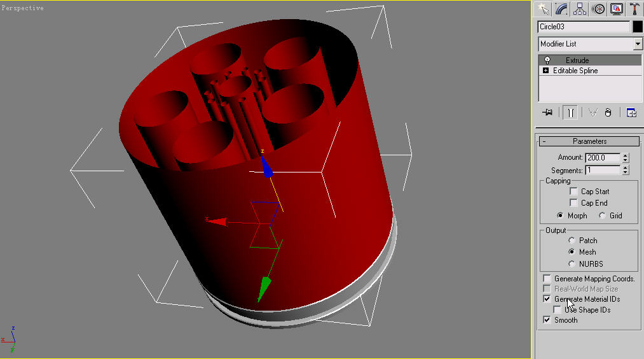Select the Patch output option
This screenshot has width=644, height=359.
(x=572, y=241)
